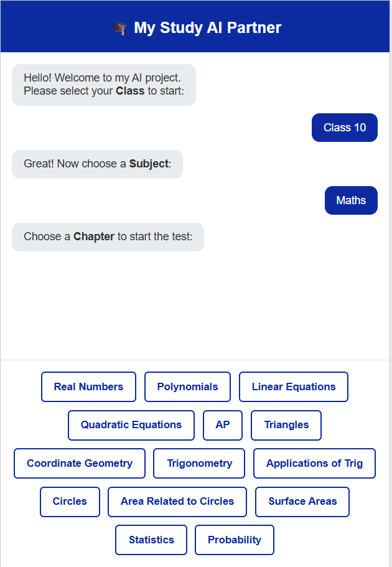Start the Statistics chapter test
The height and width of the screenshot is (567, 392).
tap(151, 540)
